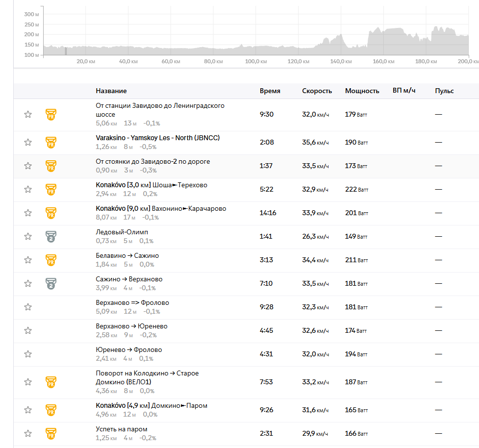The width and height of the screenshot is (479, 448).
Task: Star the Ледовый-Олимп segment
Action: (28, 236)
